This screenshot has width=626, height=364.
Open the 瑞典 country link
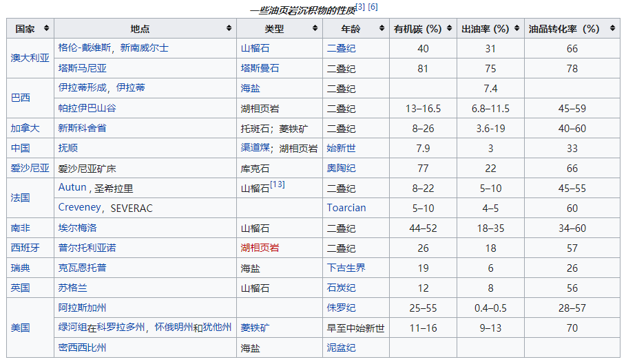[x=21, y=268]
